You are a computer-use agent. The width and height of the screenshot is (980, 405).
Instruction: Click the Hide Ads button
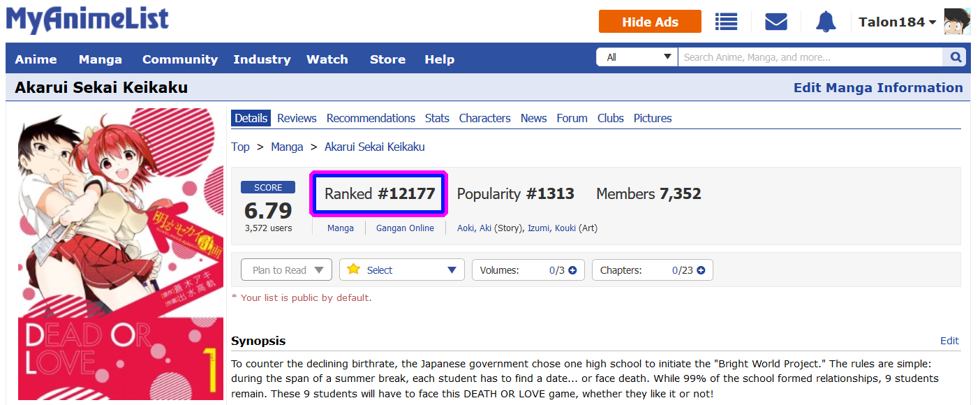pyautogui.click(x=650, y=22)
